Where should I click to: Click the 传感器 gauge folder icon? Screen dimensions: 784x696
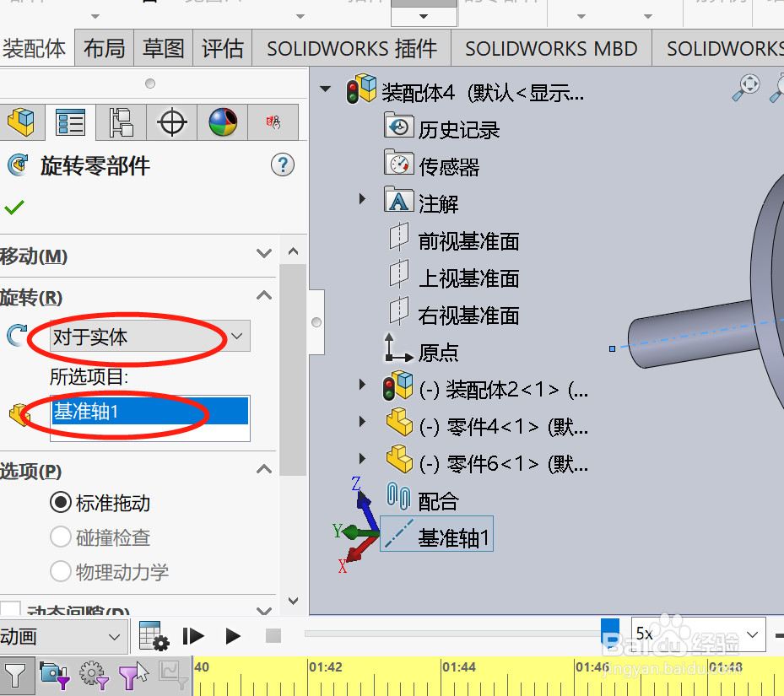tap(399, 163)
